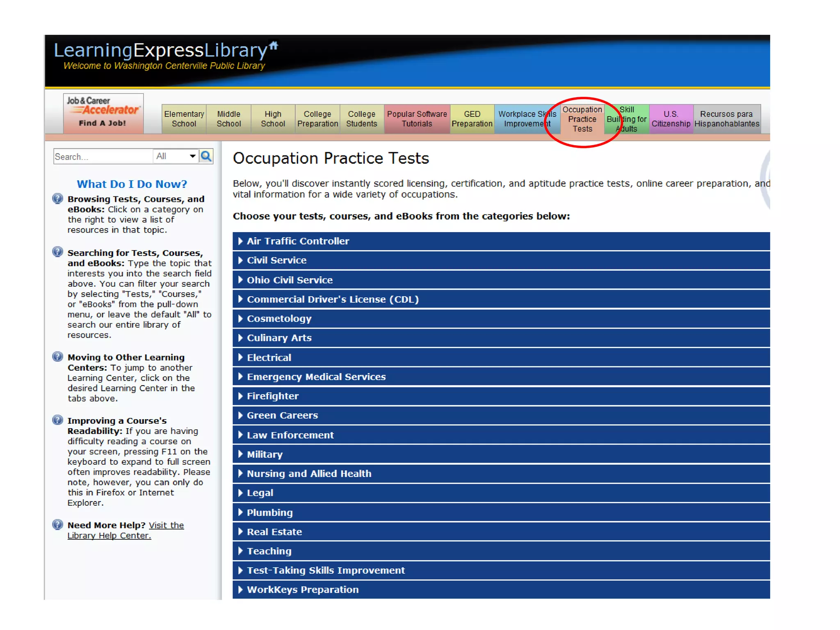840x630 pixels.
Task: Switch to the GED Preparation tab
Action: pyautogui.click(x=472, y=119)
